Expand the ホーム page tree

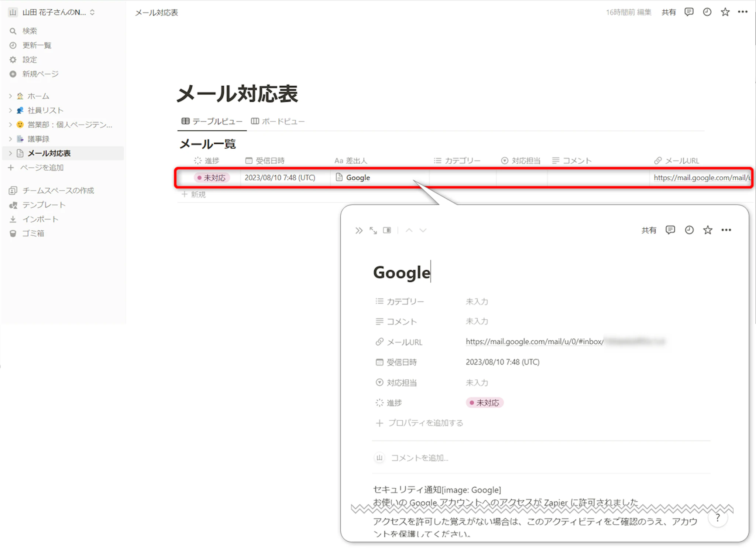click(10, 96)
